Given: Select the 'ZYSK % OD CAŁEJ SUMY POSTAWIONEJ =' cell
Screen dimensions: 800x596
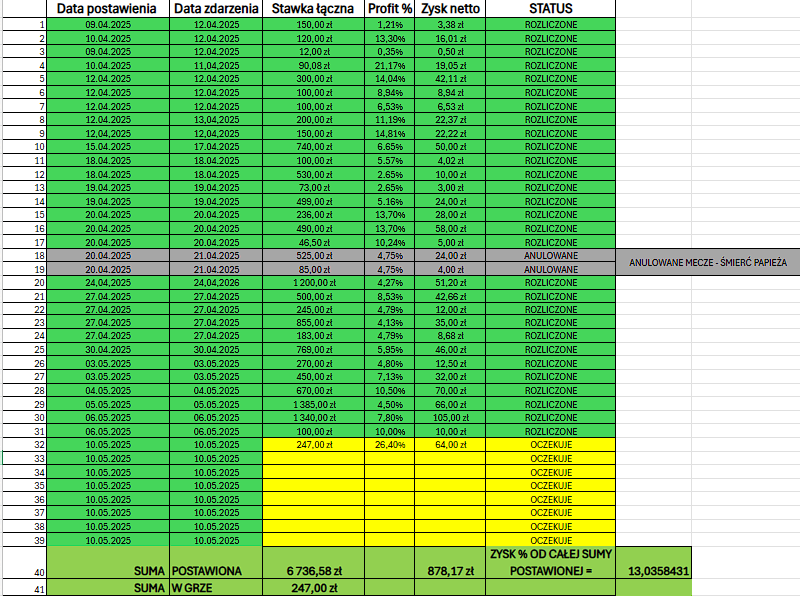Looking at the screenshot, I should click(x=551, y=563).
